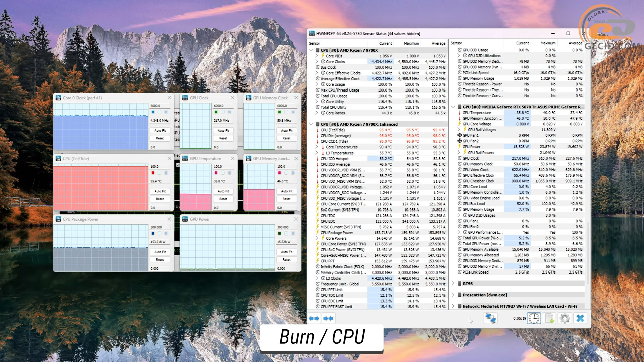This screenshot has height=362, width=644.
Task: Click the icon of GPU Clock graph window
Action: 185,98
